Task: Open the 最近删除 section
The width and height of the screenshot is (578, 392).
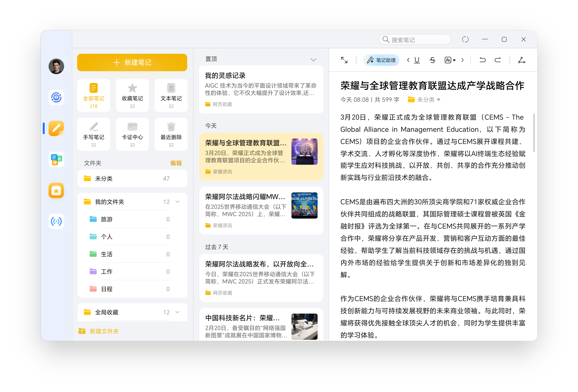Action: 171,134
